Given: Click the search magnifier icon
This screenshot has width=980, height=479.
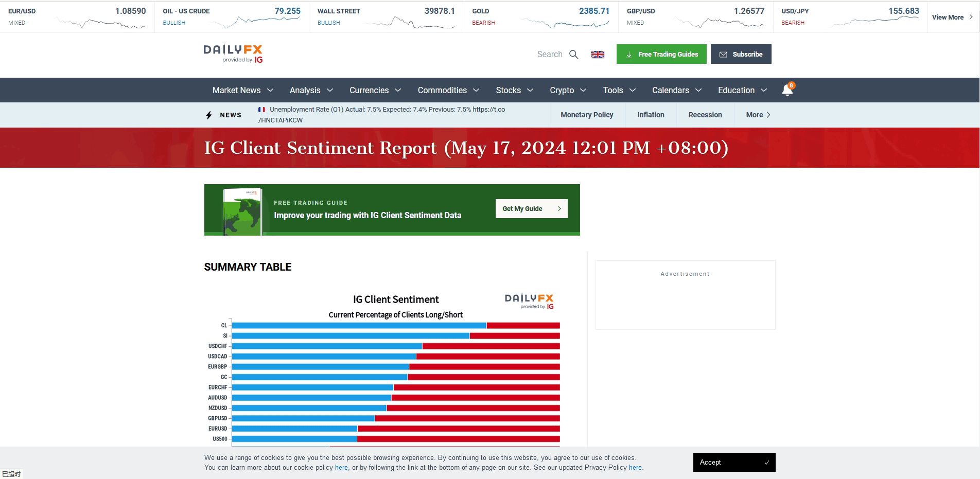Looking at the screenshot, I should (574, 54).
